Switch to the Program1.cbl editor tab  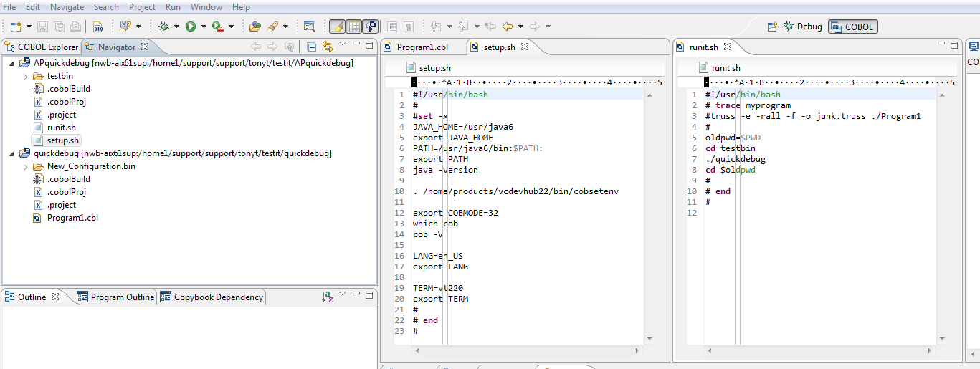tap(422, 47)
